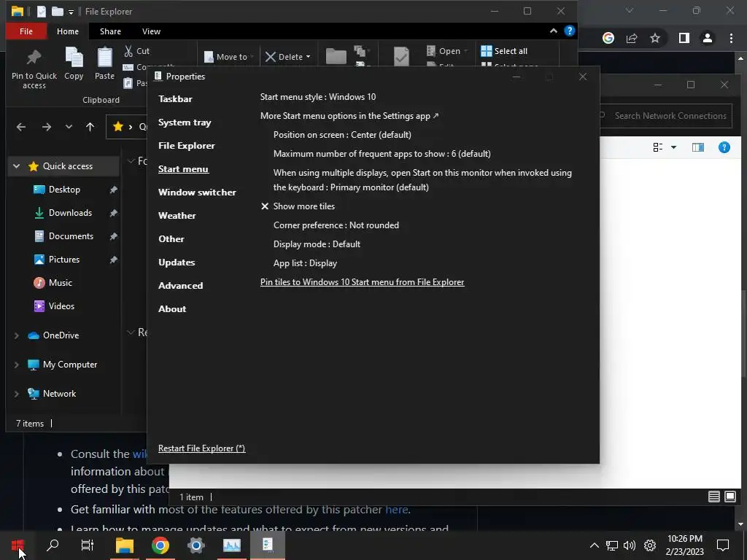The width and height of the screenshot is (747, 560).
Task: Open Chrome's three-dot menu
Action: click(x=731, y=38)
